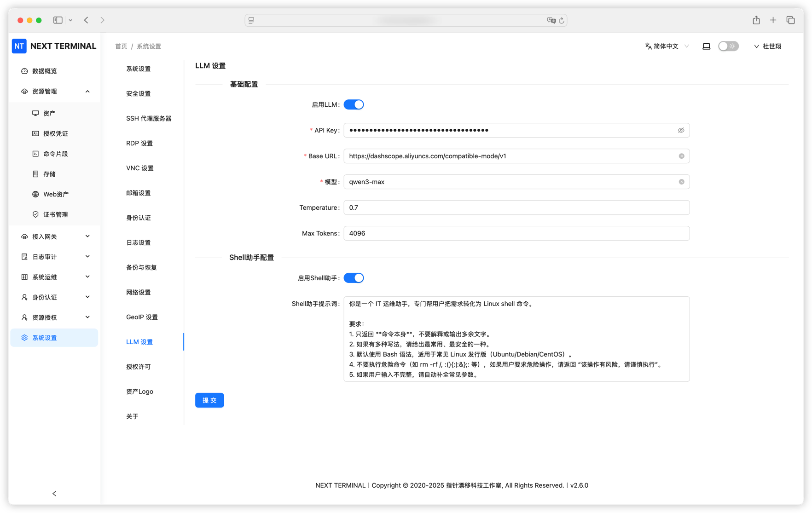The image size is (812, 513).
Task: Toggle the dark mode switch
Action: coord(728,46)
